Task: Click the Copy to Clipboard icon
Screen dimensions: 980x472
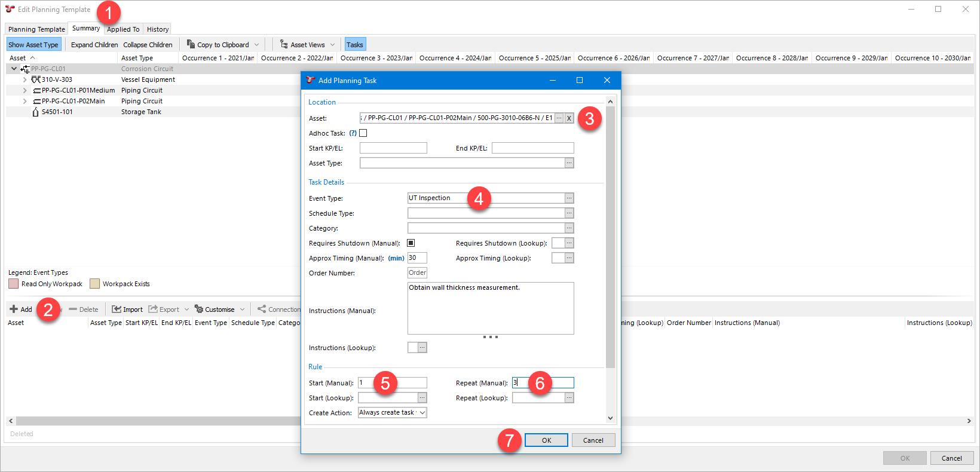Action: click(x=191, y=44)
